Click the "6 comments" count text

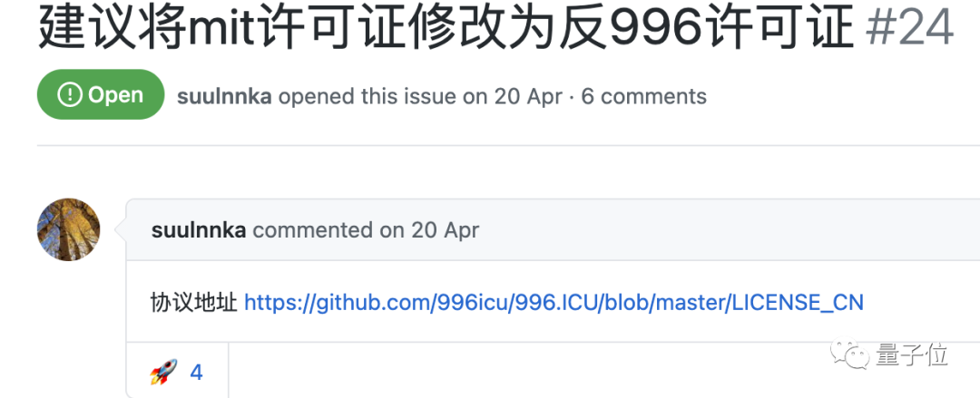pos(643,96)
